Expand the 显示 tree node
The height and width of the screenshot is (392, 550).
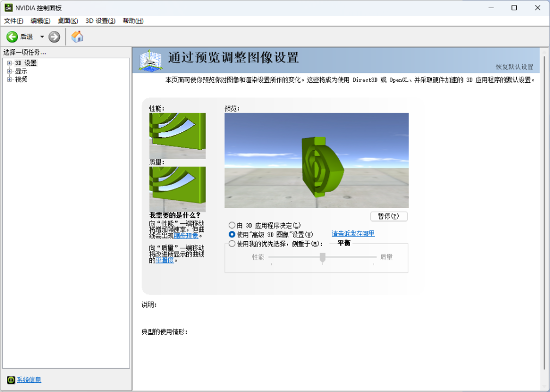point(8,71)
